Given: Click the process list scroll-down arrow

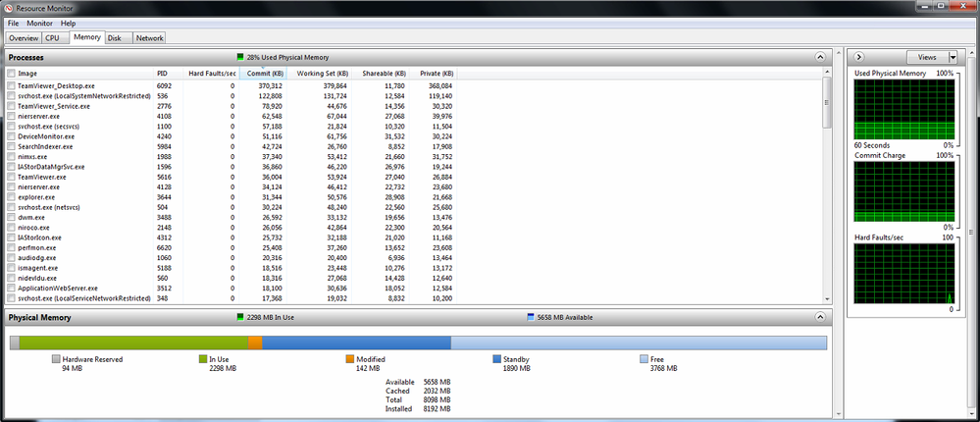Looking at the screenshot, I should (827, 299).
